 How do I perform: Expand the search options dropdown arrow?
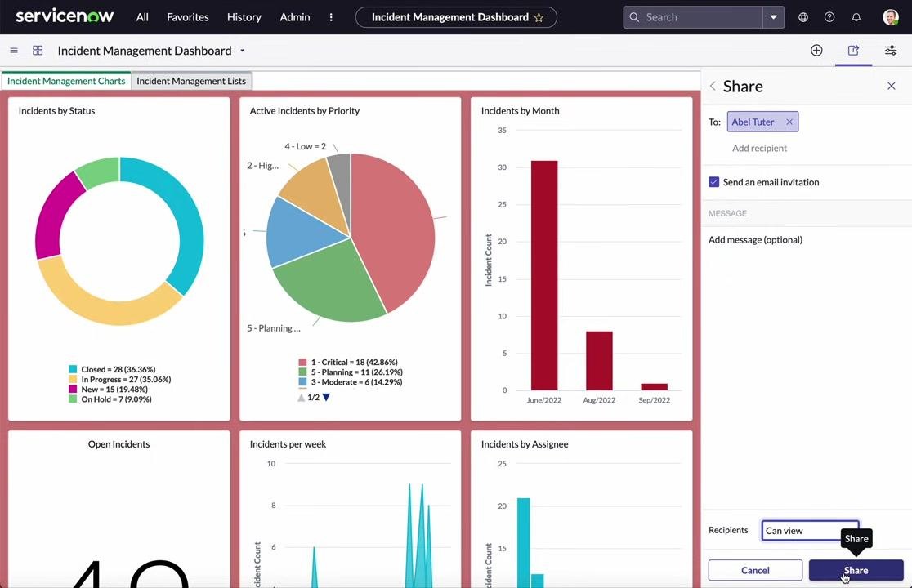coord(774,17)
